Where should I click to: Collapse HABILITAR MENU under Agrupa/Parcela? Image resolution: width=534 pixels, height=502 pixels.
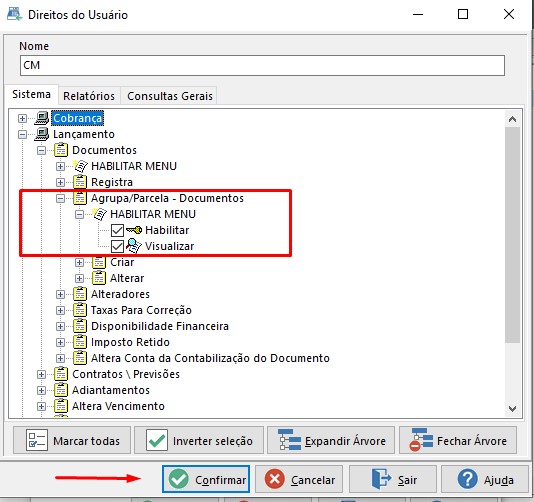79,214
